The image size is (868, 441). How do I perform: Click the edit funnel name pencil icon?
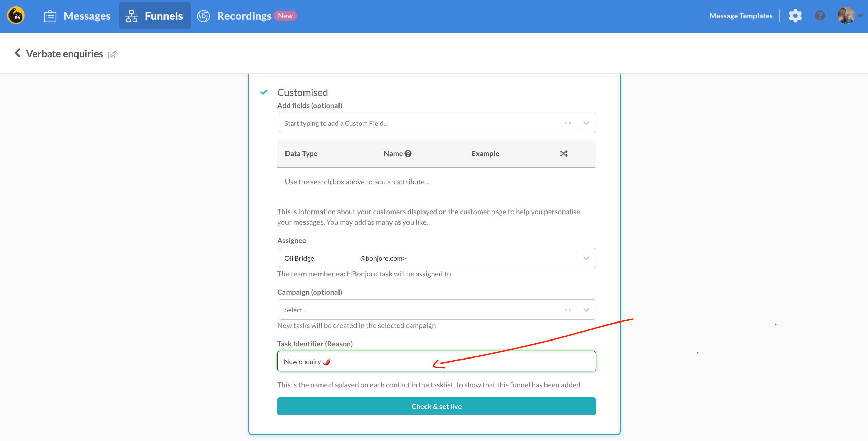click(112, 54)
